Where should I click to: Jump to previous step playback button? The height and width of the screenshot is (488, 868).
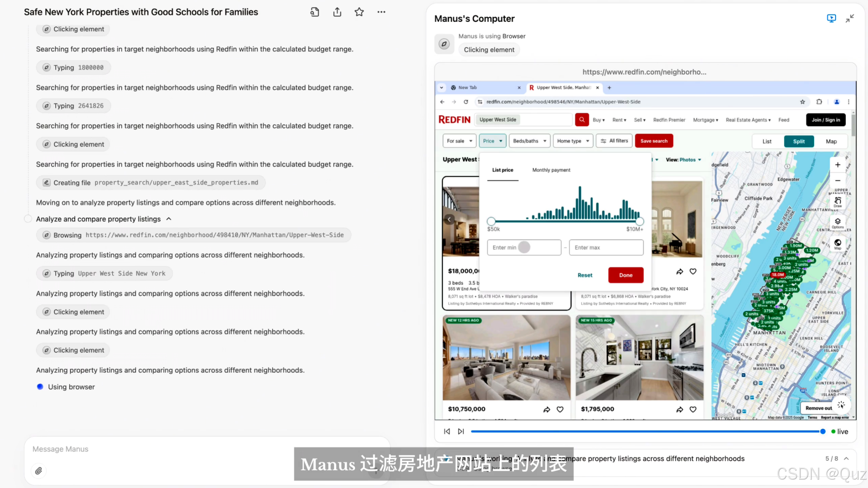(447, 431)
